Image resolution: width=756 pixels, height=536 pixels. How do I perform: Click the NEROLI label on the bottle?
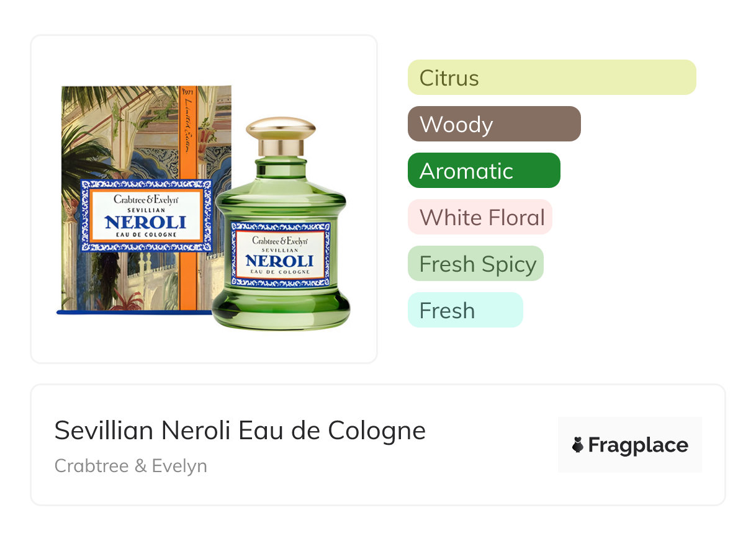point(279,260)
